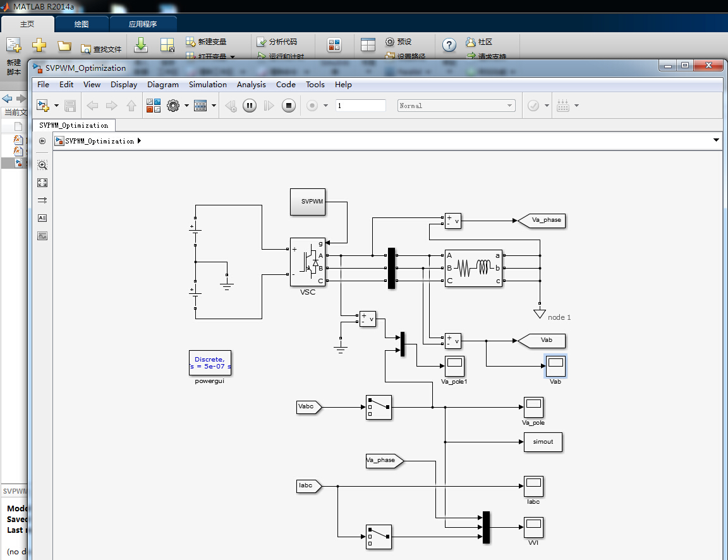Click 预设 preferences button

(398, 42)
